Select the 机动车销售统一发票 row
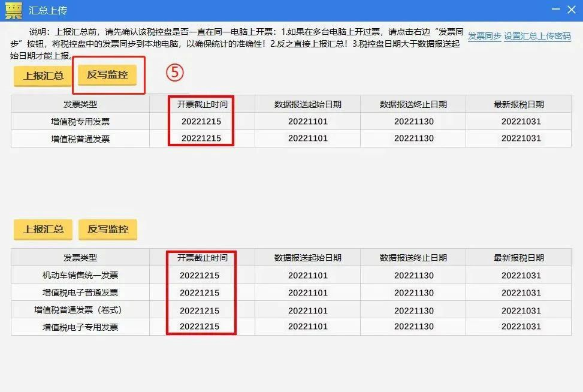Image resolution: width=583 pixels, height=392 pixels. (80, 276)
